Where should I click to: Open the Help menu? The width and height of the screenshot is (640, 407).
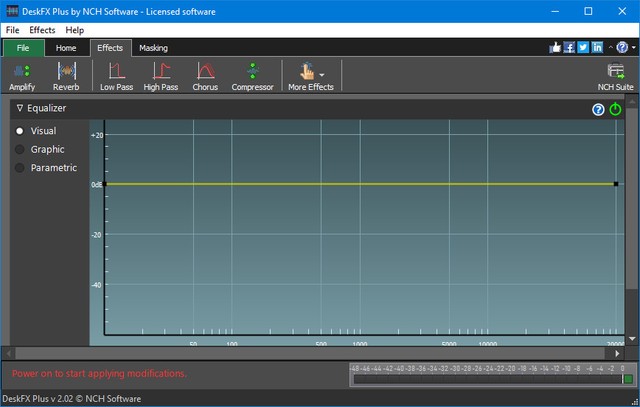coord(75,30)
